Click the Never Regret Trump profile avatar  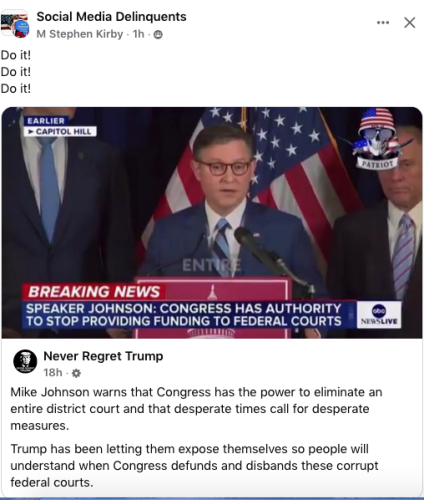tap(25, 361)
